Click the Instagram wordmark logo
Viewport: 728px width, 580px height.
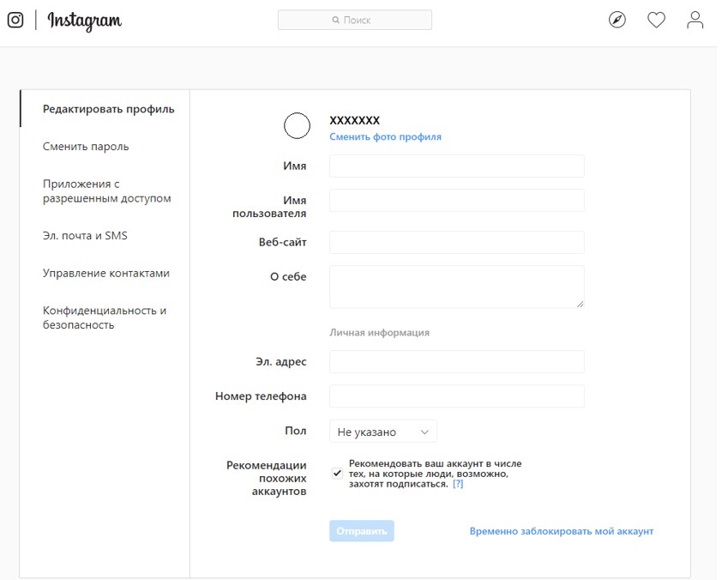point(85,21)
